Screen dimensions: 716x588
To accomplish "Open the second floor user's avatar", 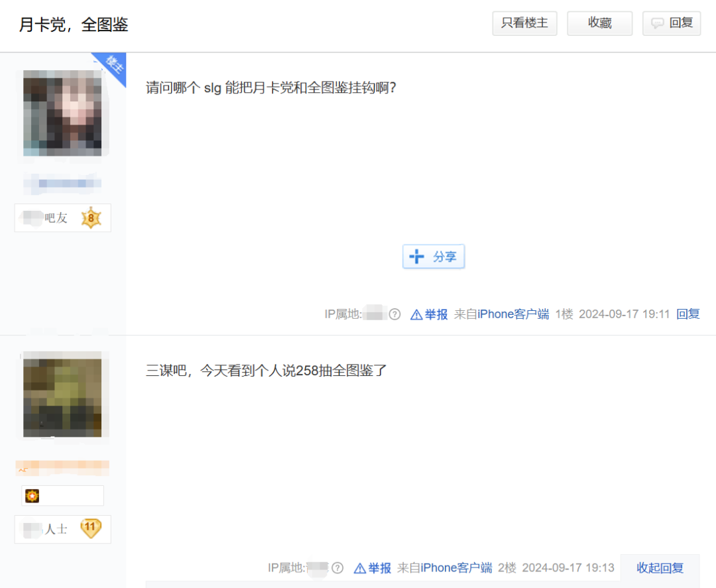I will pos(62,394).
